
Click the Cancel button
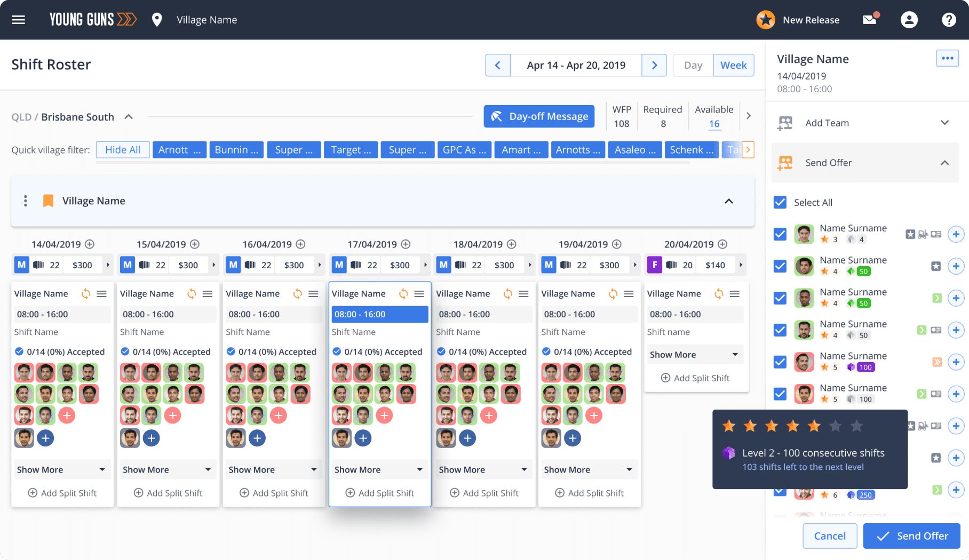pyautogui.click(x=830, y=536)
